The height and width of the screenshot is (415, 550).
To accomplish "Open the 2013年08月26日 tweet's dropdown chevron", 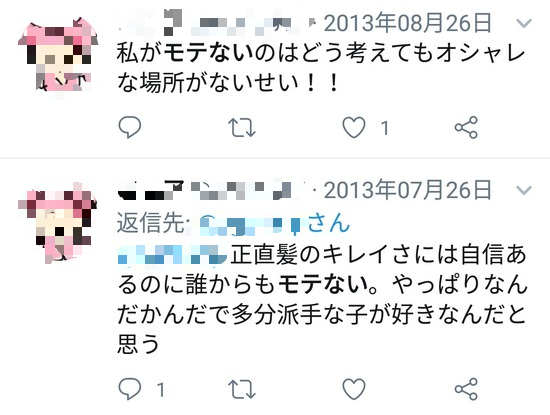I will [524, 24].
